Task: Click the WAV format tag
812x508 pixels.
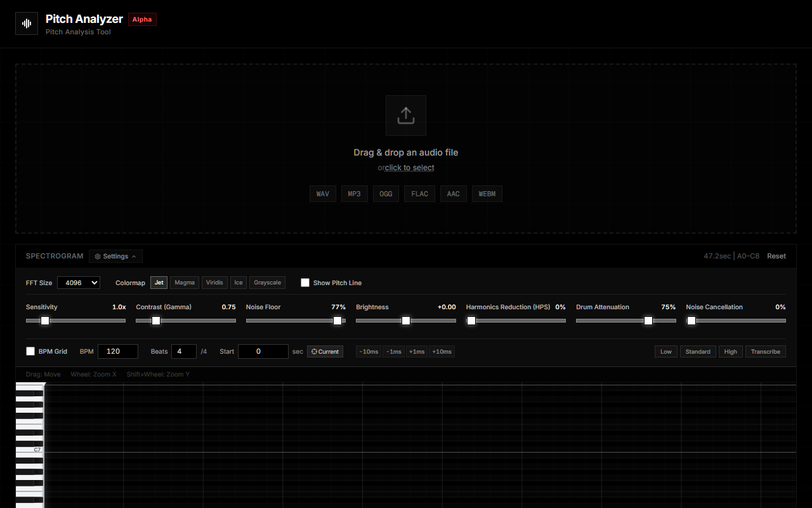Action: point(323,194)
